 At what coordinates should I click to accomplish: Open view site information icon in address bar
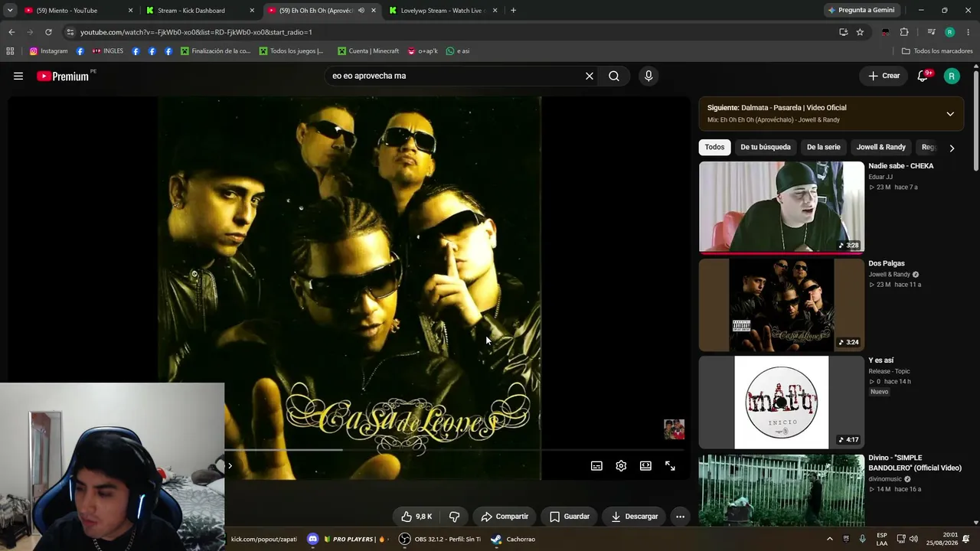click(70, 32)
